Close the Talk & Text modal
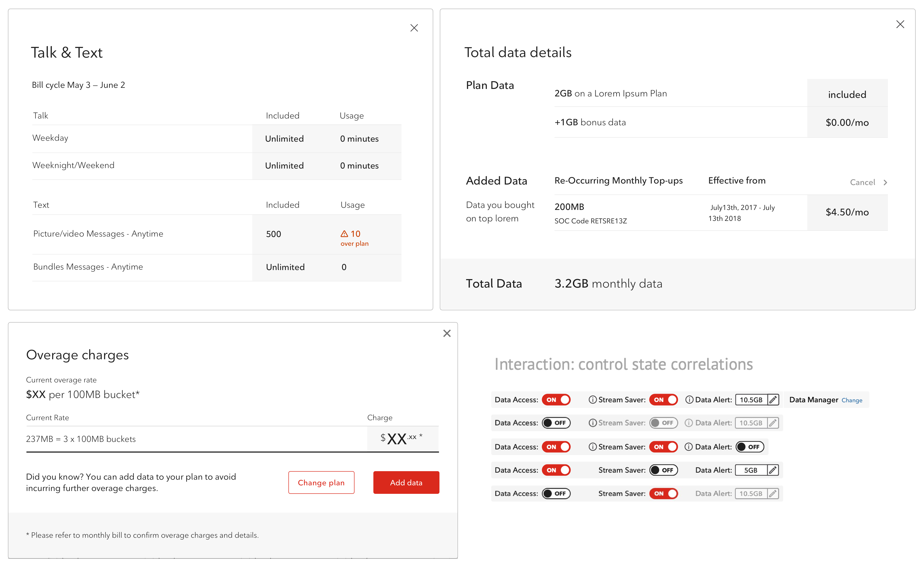The height and width of the screenshot is (567, 924). click(414, 28)
